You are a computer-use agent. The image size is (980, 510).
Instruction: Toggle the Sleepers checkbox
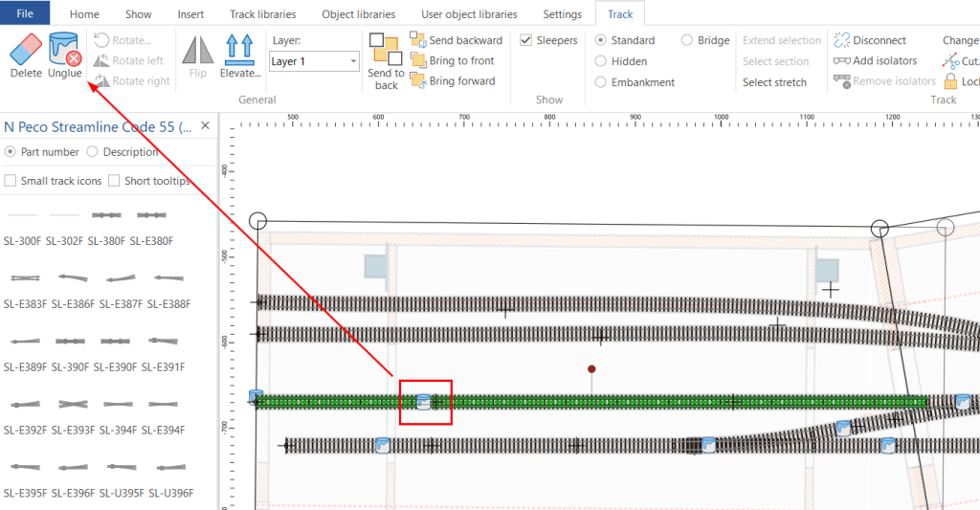point(526,40)
